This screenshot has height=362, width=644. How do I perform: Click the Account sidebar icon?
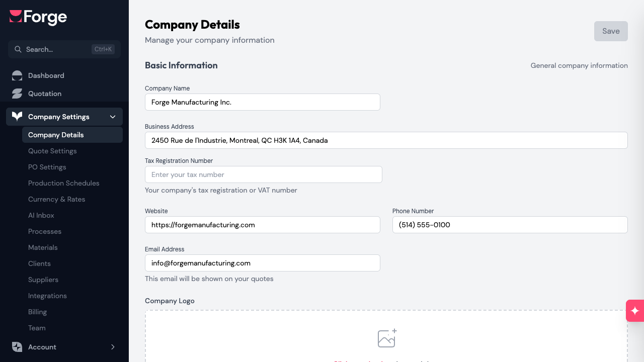(17, 347)
